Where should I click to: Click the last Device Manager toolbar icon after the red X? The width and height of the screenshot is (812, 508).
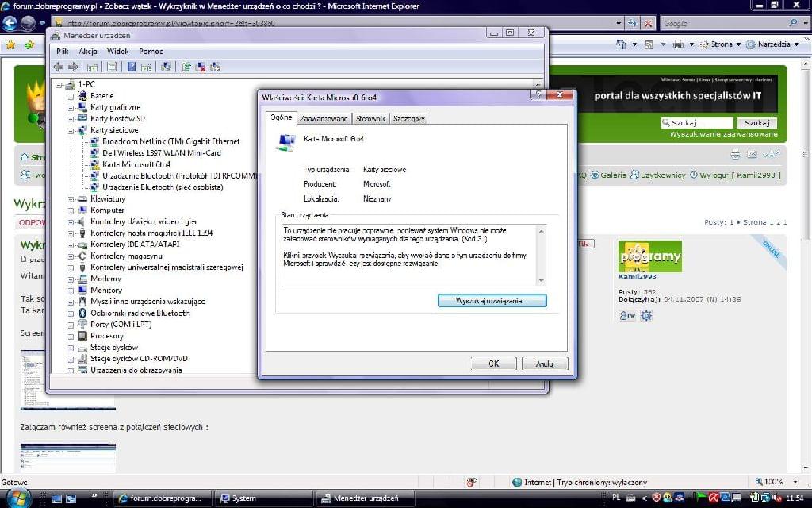[216, 67]
